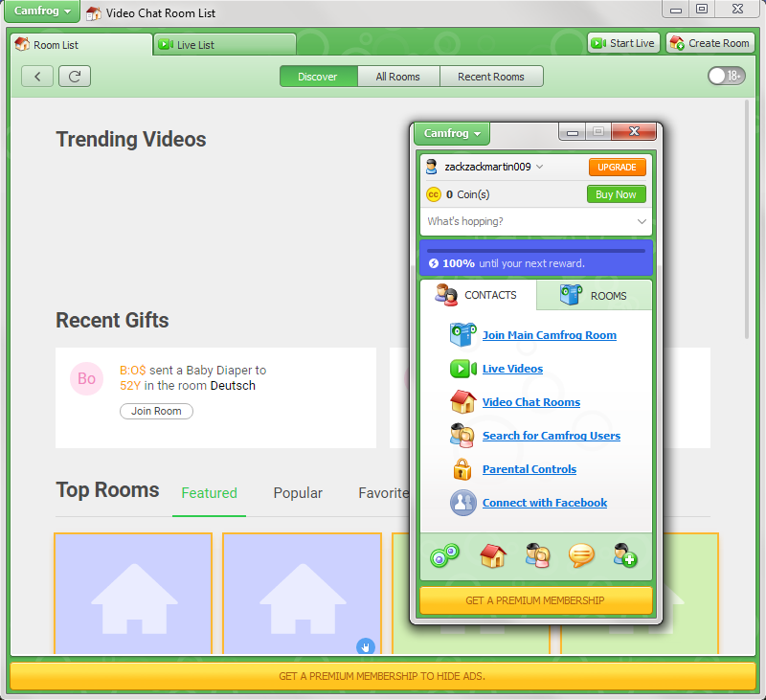Refresh the room list
This screenshot has height=700, width=766.
[x=75, y=77]
